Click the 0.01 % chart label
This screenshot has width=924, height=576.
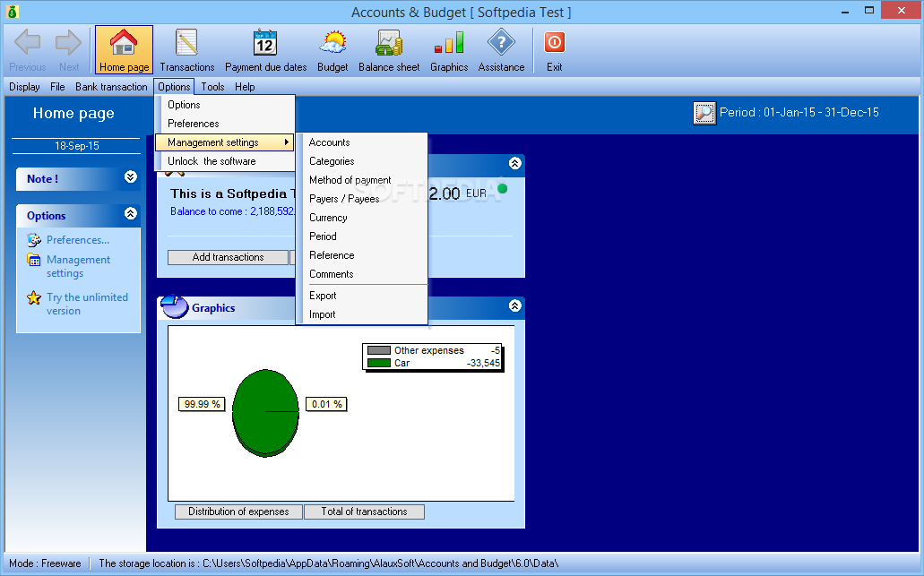pyautogui.click(x=326, y=404)
